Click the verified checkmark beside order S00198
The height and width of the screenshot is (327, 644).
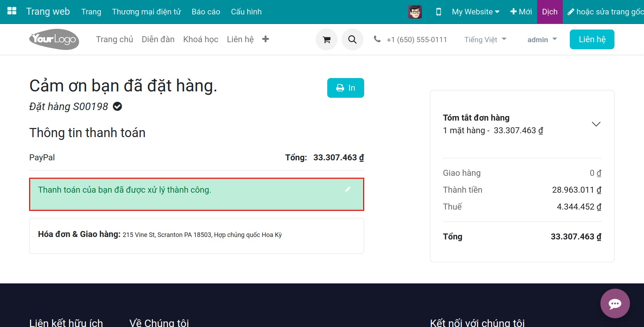(117, 106)
